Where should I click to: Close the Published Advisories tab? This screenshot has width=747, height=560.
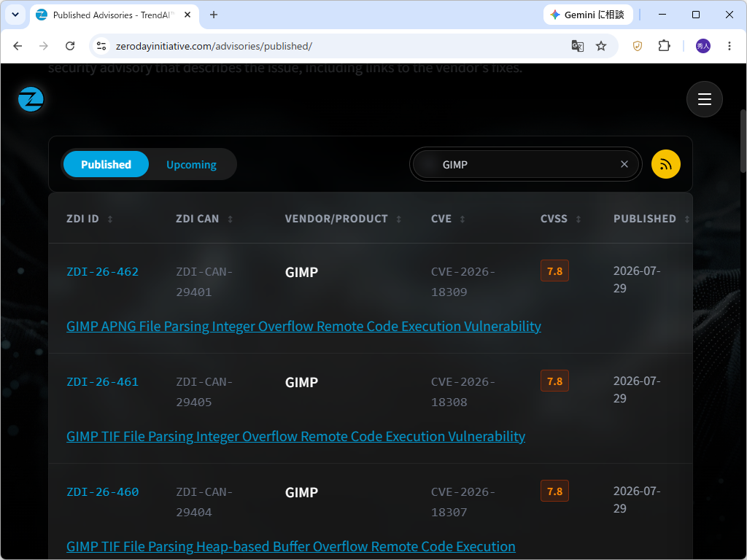[x=187, y=15]
